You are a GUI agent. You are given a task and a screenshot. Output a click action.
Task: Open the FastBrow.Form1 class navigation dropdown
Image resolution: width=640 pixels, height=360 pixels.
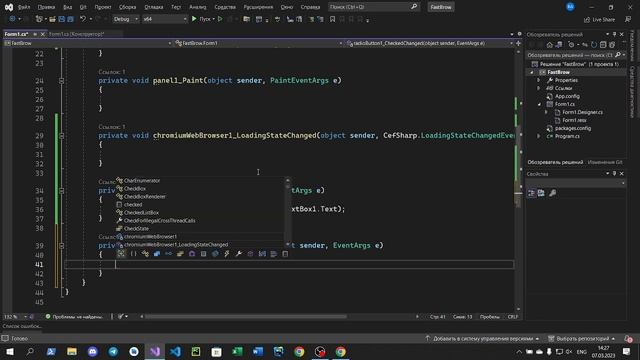(x=258, y=43)
